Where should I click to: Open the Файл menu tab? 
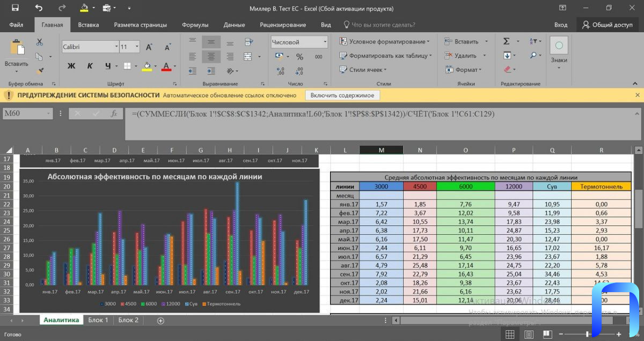pyautogui.click(x=16, y=25)
